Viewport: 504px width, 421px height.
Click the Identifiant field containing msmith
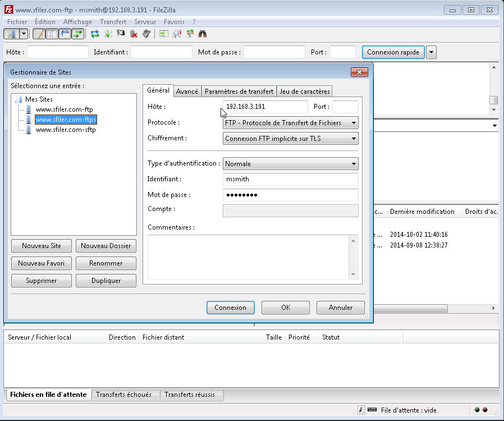pyautogui.click(x=290, y=179)
